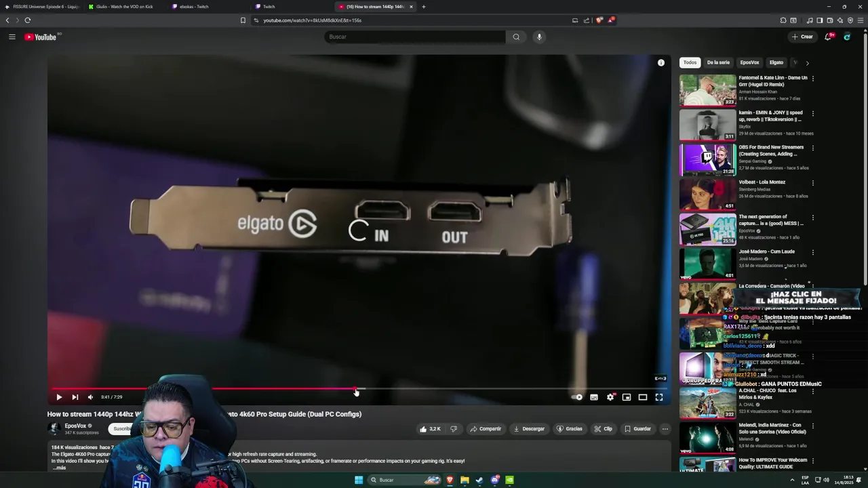The height and width of the screenshot is (488, 868).
Task: Open options for Fantomel & Kate Linn video
Action: [812, 79]
